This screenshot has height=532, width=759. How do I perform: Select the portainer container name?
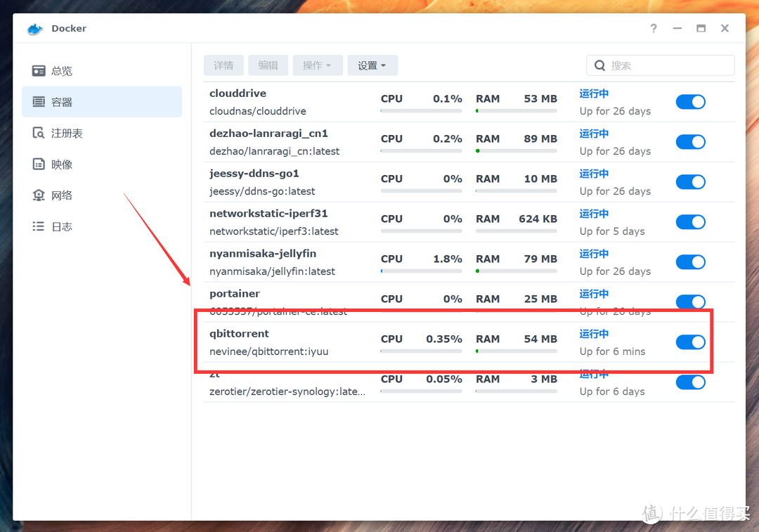(235, 294)
